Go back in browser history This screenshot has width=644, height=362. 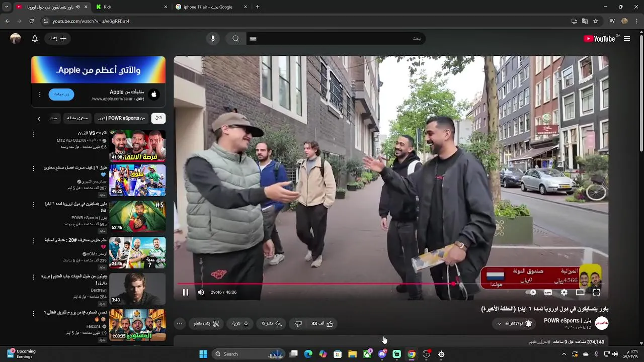click(x=7, y=21)
